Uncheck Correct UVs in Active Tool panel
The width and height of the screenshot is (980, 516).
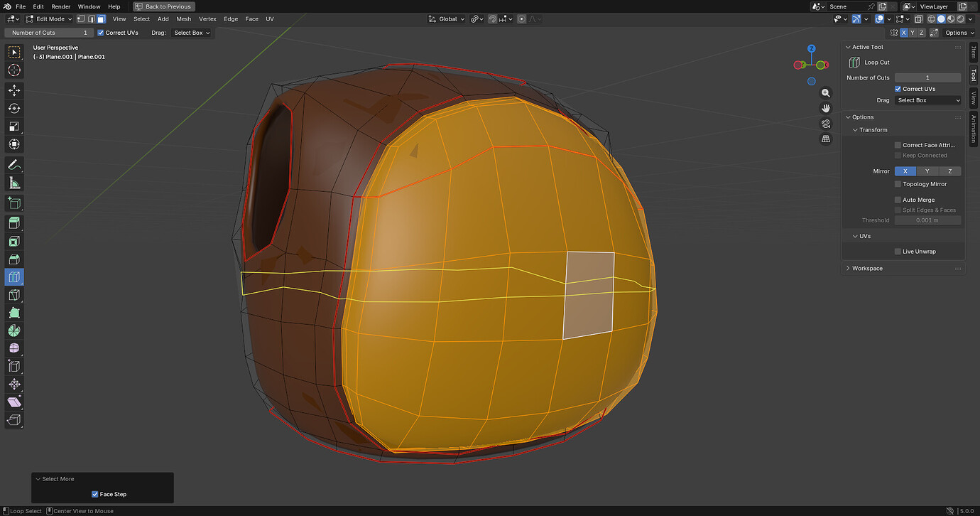[x=898, y=89]
